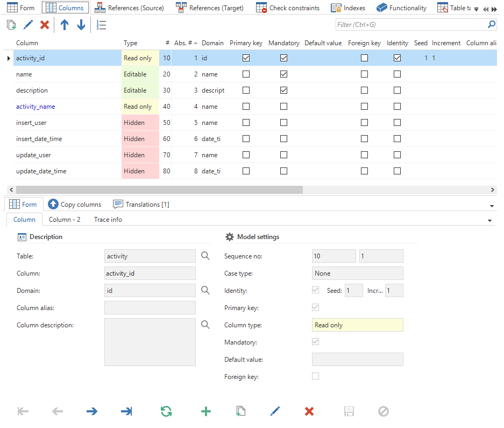Click the Copy columns button
The image size is (504, 428).
click(75, 205)
